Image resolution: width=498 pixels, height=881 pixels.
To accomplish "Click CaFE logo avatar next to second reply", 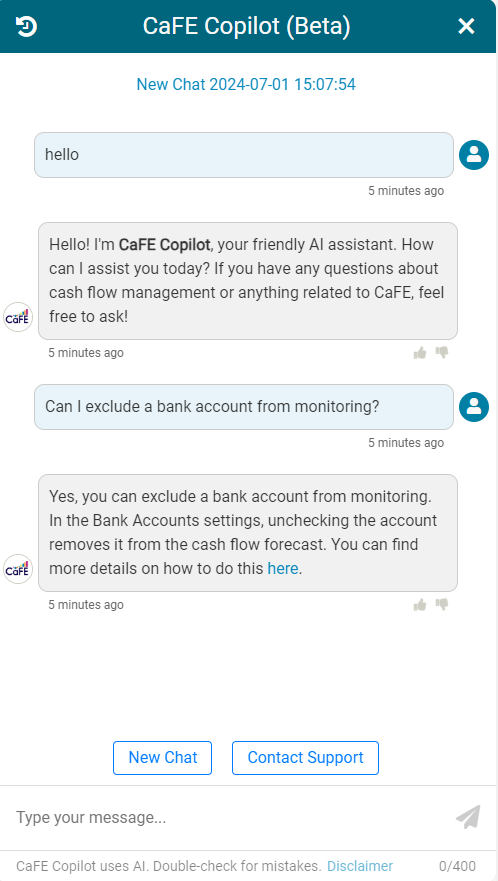I will coord(18,569).
